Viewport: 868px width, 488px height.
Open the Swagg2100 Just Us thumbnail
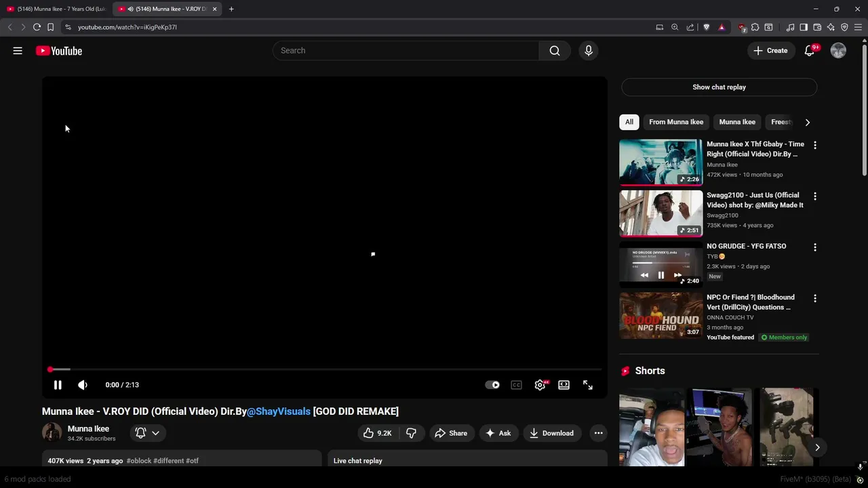[661, 213]
